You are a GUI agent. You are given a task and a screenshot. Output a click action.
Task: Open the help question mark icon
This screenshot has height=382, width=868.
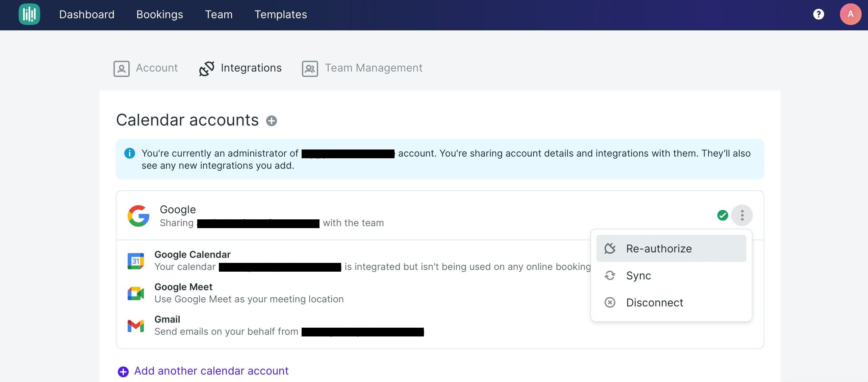818,15
